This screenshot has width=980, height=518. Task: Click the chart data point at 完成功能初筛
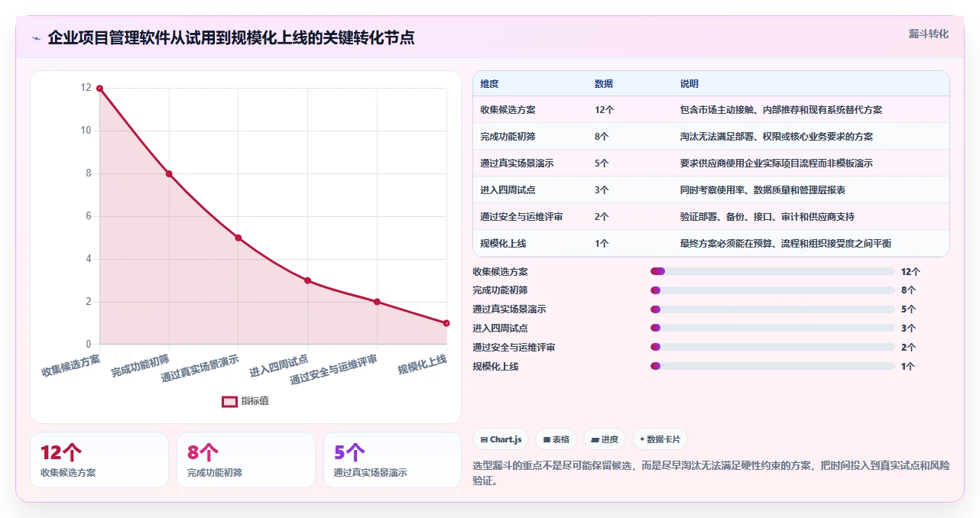click(169, 174)
